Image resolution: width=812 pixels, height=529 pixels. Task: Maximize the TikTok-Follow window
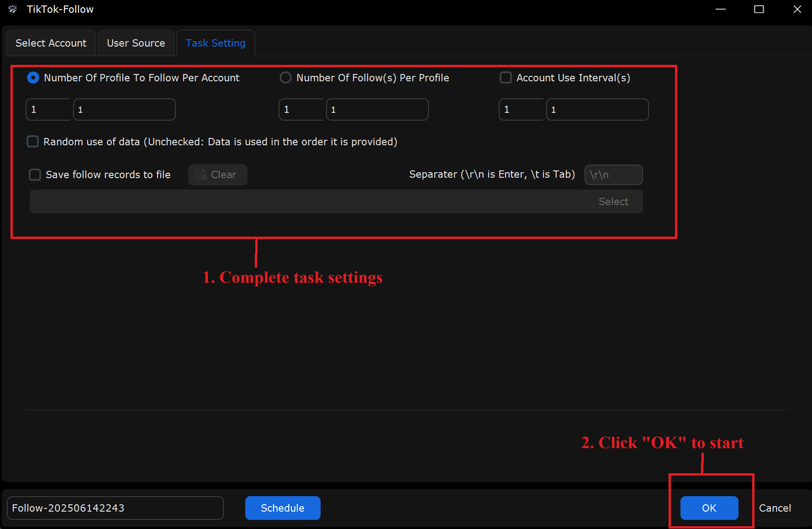pos(759,9)
